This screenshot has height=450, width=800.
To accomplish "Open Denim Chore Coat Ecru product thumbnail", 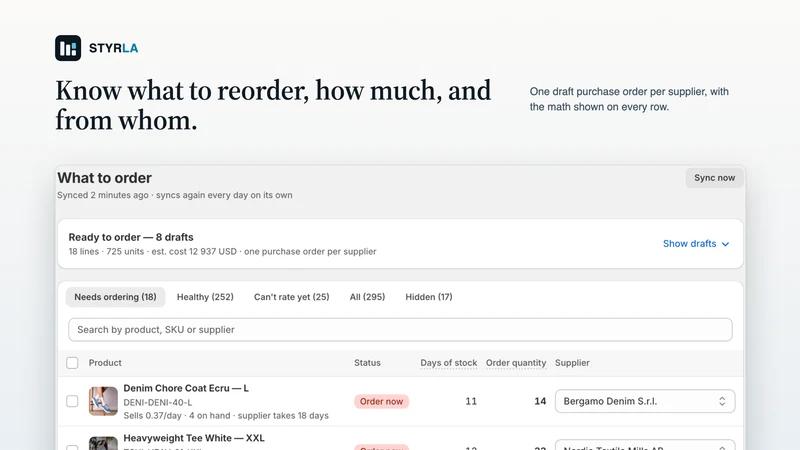I will 103,401.
